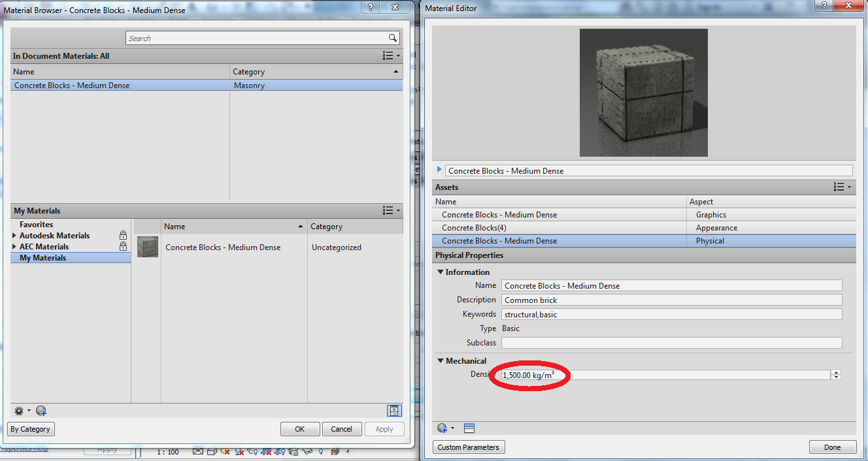Toggle the Shadows icon in view control bar

click(239, 452)
